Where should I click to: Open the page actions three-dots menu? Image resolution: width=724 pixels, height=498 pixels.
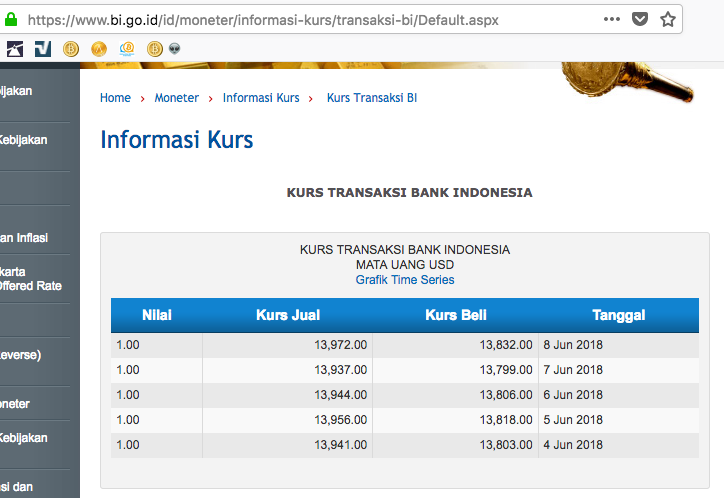point(612,19)
